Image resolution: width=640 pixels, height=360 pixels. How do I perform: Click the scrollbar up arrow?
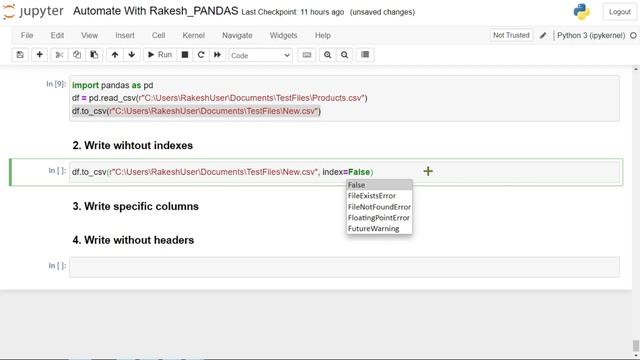point(636,69)
